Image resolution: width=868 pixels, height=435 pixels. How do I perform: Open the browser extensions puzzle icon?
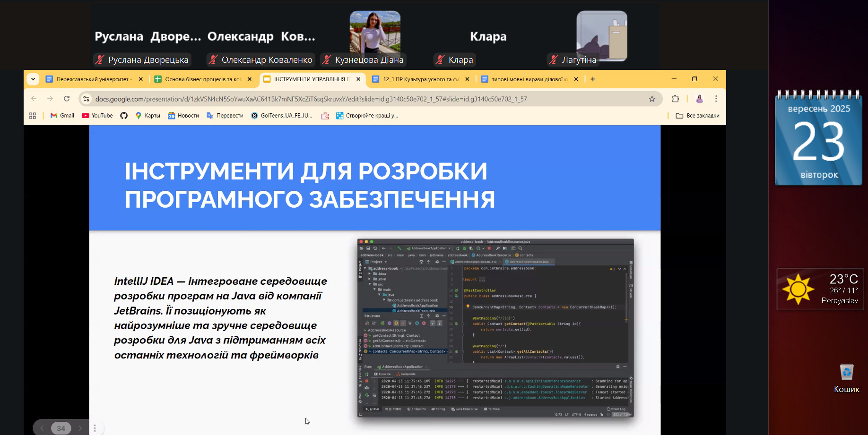675,99
